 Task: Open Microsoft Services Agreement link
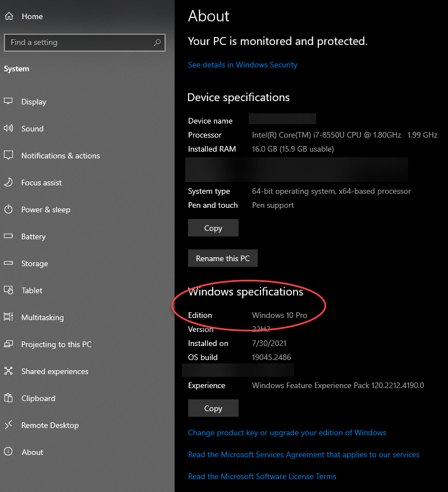[304, 455]
